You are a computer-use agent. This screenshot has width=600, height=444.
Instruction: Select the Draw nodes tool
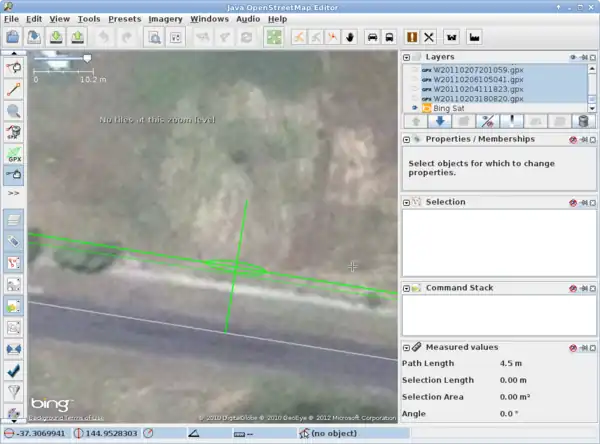pos(14,90)
